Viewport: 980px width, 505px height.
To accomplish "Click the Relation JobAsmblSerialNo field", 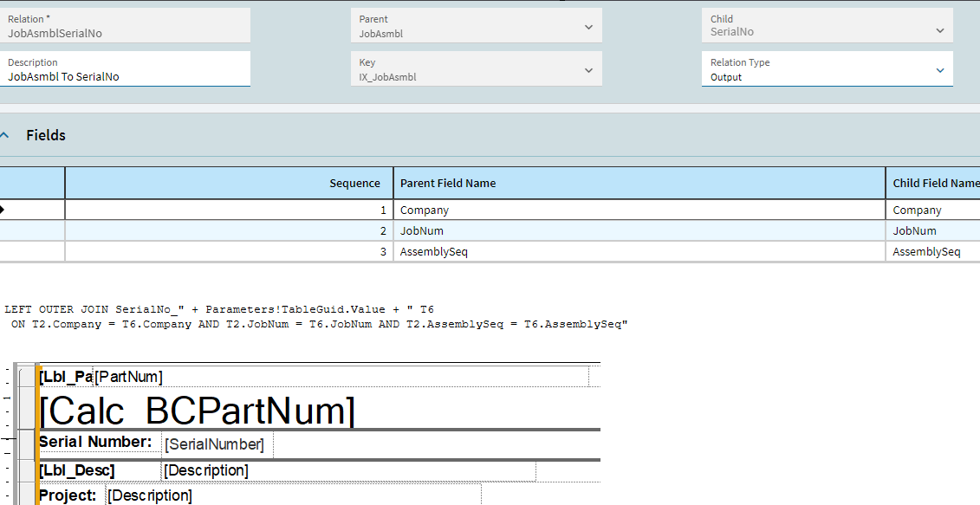I will click(125, 25).
